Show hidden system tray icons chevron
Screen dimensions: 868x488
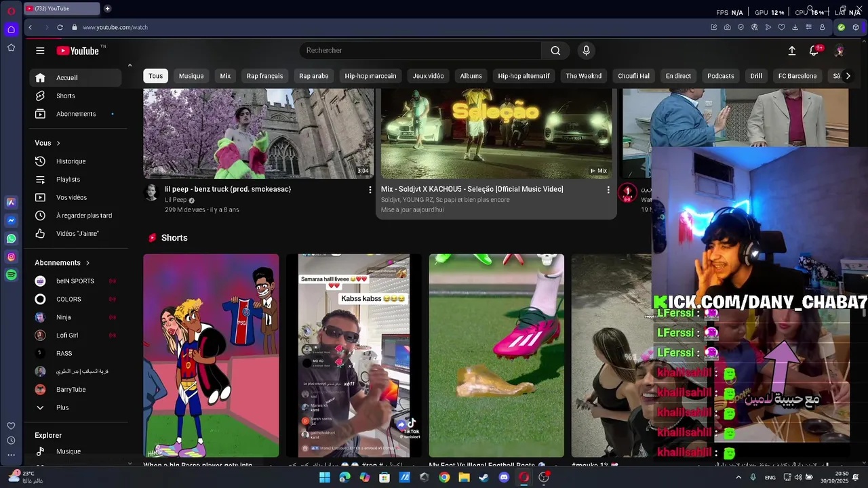738,477
